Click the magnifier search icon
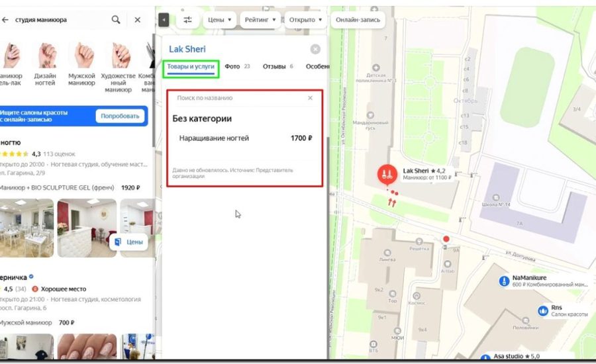596x364 pixels. click(116, 20)
